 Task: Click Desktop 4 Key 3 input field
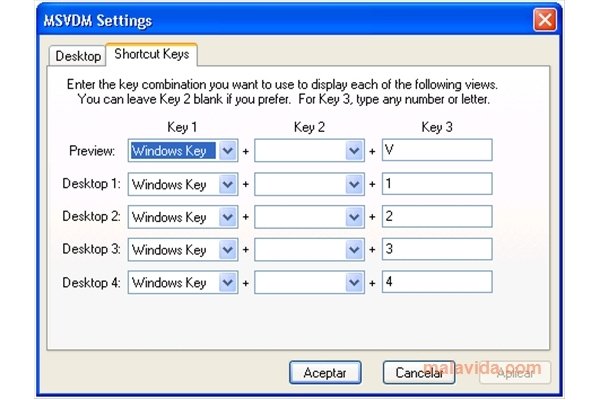(437, 282)
